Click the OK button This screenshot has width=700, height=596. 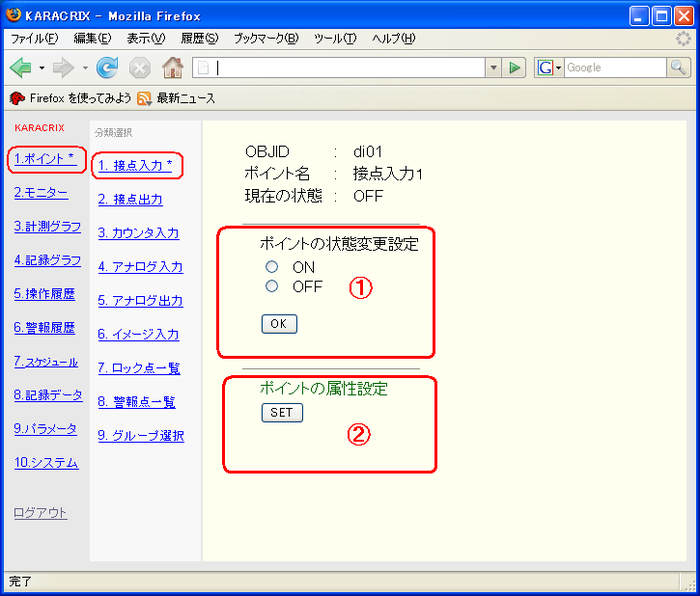pos(279,324)
